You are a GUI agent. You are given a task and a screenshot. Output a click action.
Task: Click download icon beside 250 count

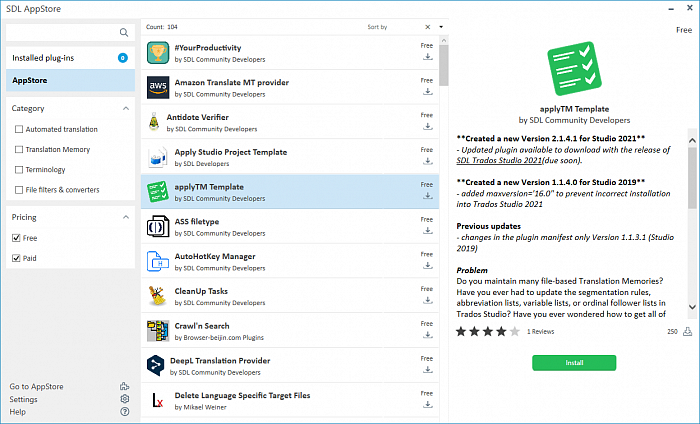coord(688,332)
